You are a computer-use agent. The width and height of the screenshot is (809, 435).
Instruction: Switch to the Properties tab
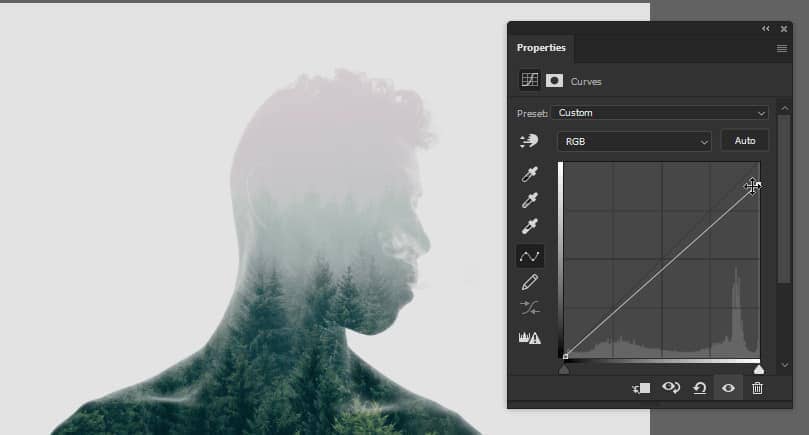pos(541,48)
